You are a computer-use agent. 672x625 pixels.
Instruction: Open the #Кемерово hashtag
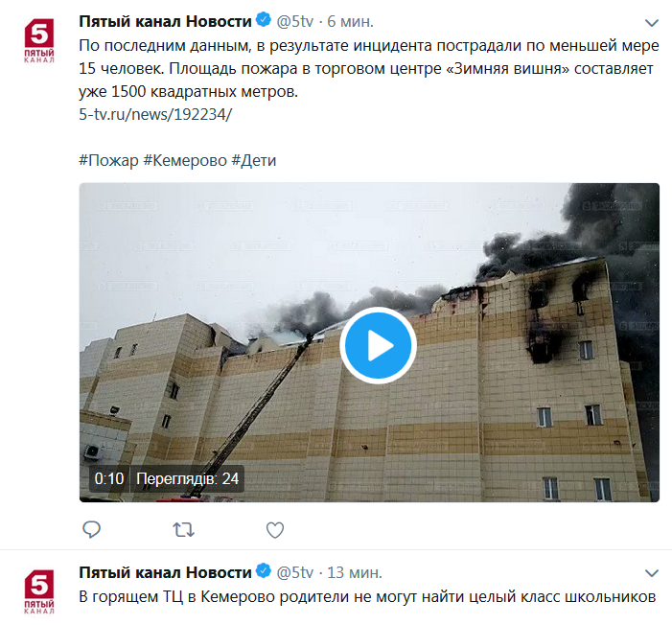pos(185,160)
